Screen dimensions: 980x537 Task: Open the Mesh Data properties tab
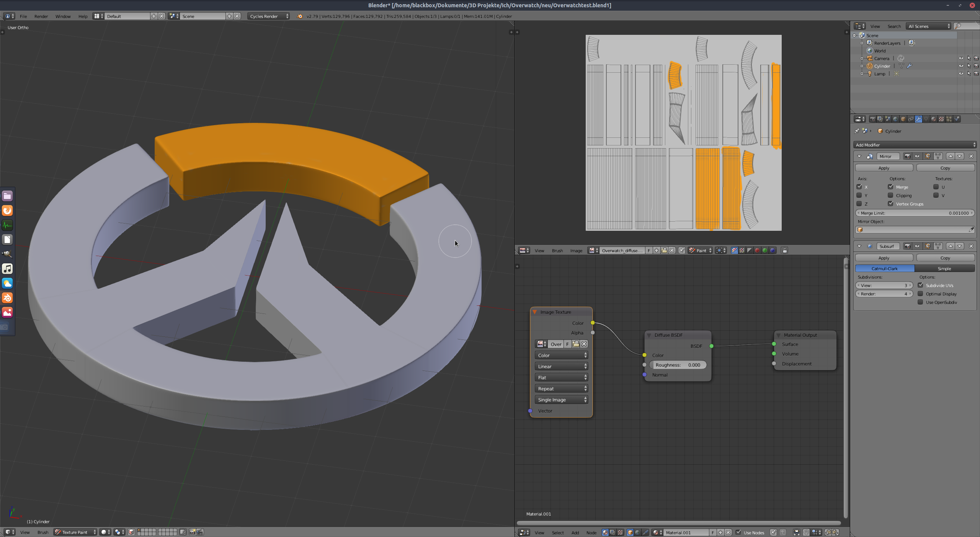pyautogui.click(x=926, y=119)
